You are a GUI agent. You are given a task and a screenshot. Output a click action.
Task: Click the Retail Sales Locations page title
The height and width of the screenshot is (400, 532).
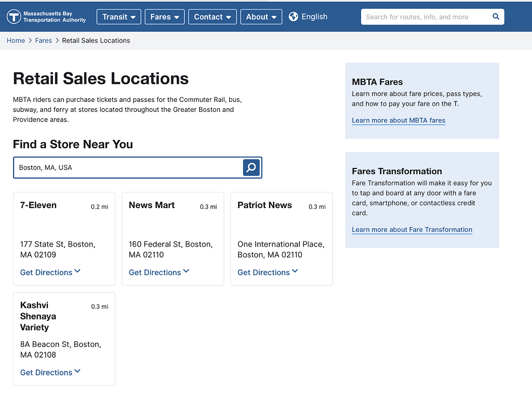click(x=101, y=79)
